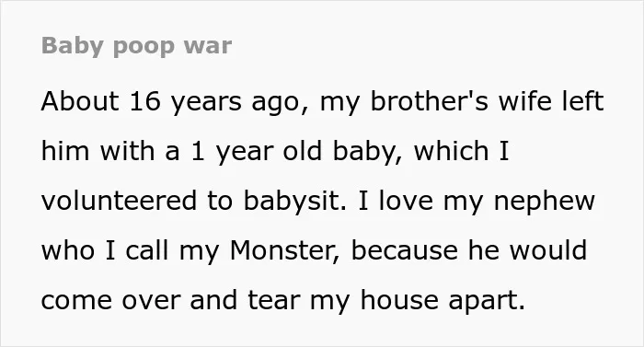The height and width of the screenshot is (347, 644).
Task: Click the word "him" starting the second line
Action: [65, 151]
